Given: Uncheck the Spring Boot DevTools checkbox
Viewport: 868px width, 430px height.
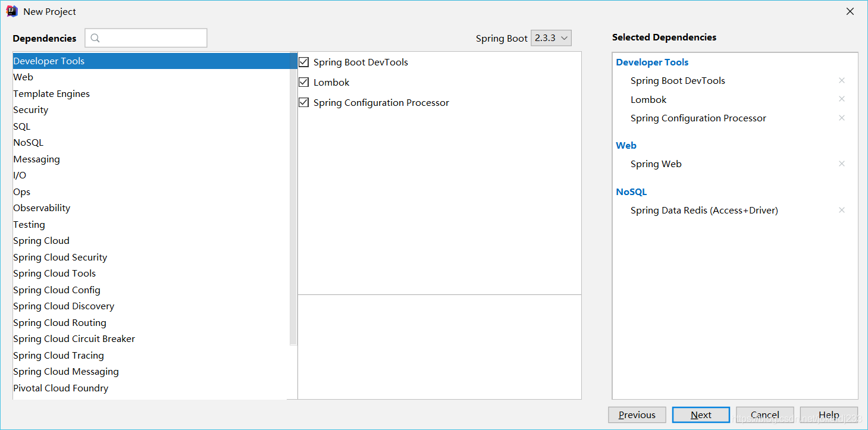Looking at the screenshot, I should click(304, 62).
